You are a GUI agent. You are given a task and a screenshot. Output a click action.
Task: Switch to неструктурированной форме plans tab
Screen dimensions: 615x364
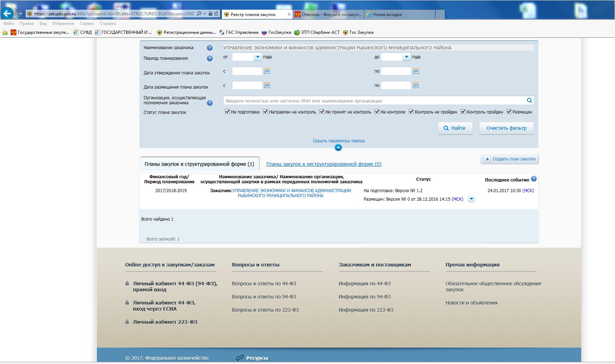324,164
